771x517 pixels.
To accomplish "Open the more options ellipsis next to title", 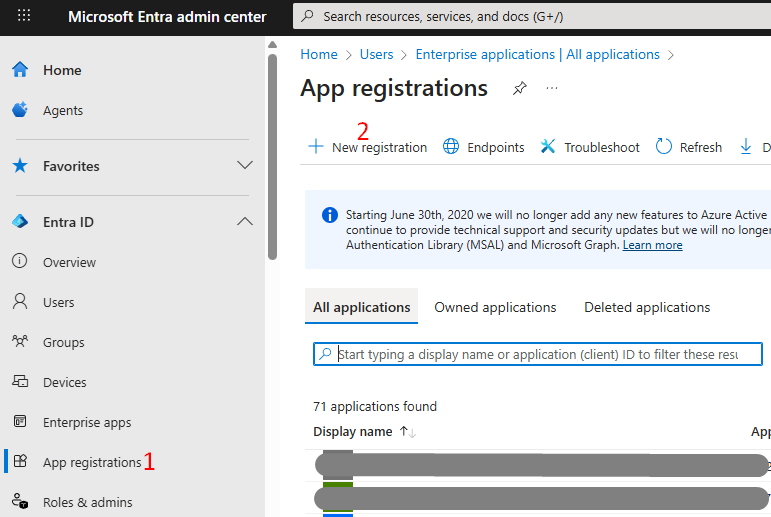I will [551, 88].
